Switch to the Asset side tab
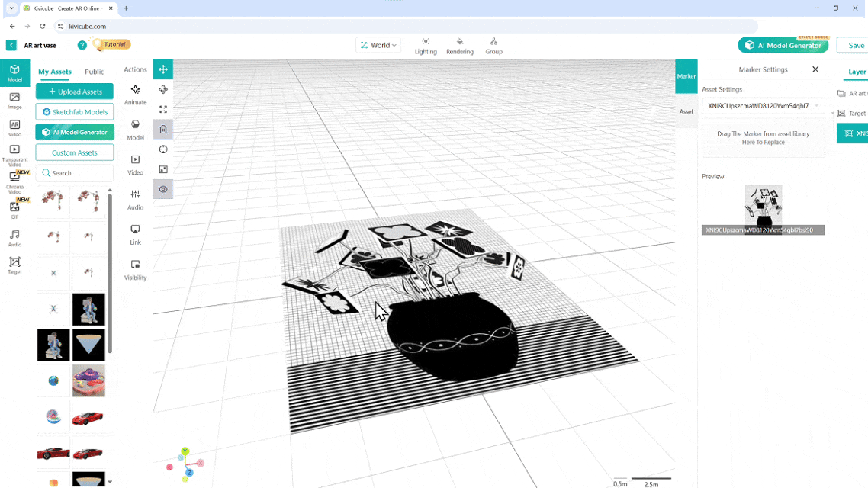The width and height of the screenshot is (868, 488). 686,111
